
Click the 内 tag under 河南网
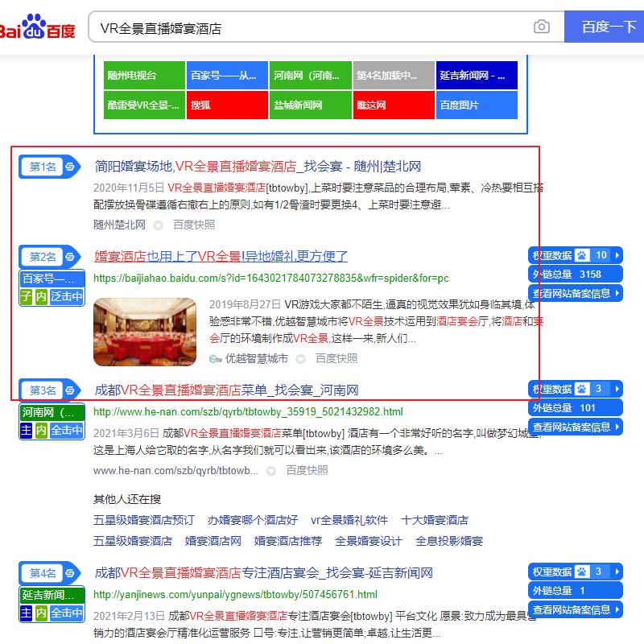(41, 431)
